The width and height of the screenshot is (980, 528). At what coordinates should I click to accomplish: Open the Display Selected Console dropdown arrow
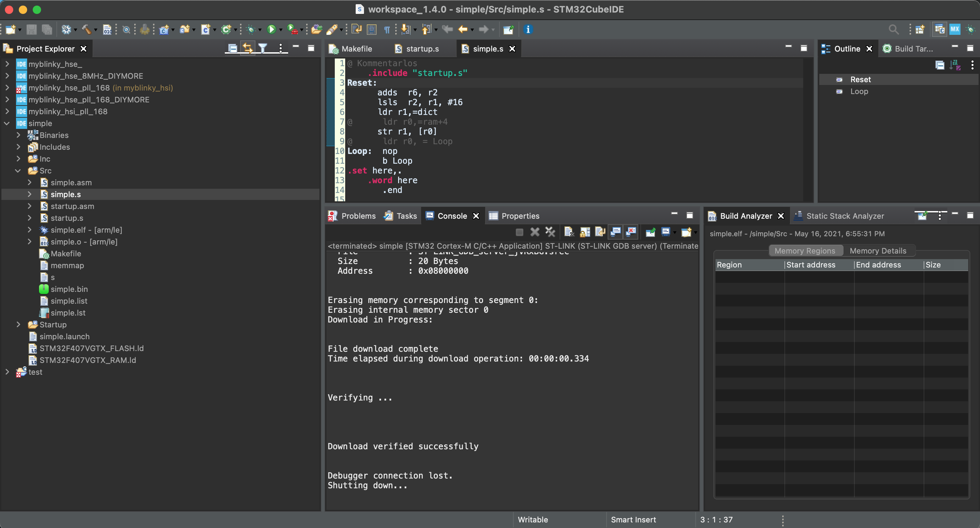pos(674,232)
